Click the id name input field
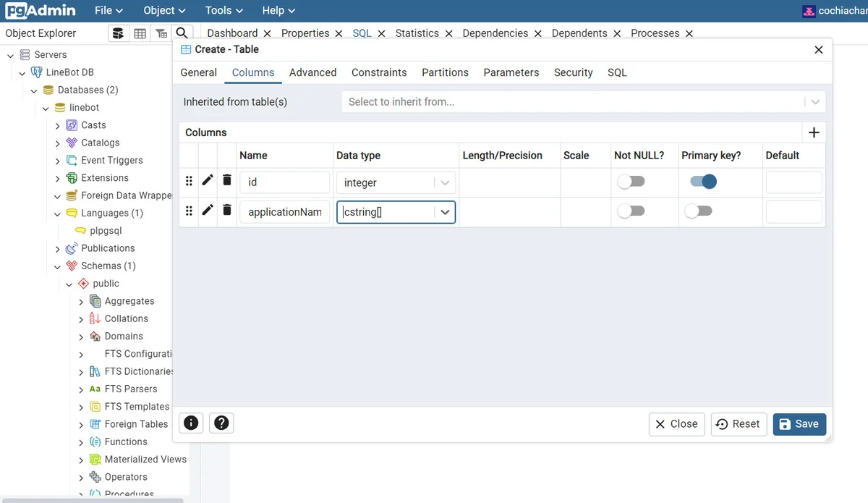Image resolution: width=868 pixels, height=503 pixels. click(x=284, y=182)
